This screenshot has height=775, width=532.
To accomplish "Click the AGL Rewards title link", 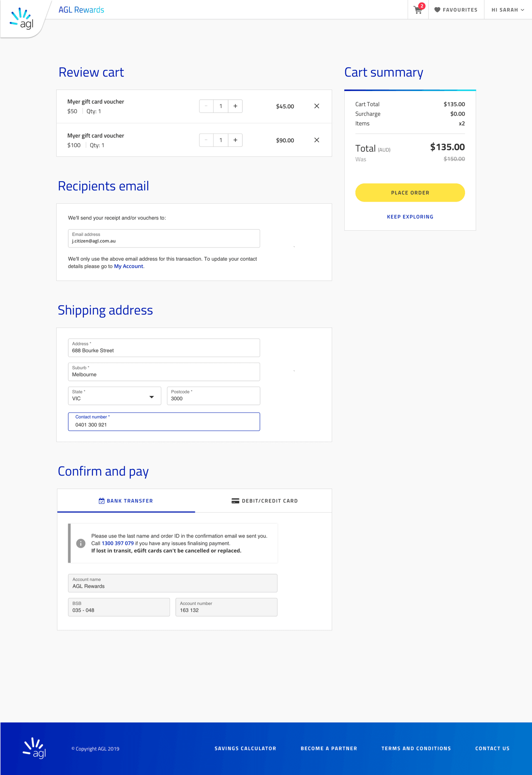I will [x=81, y=10].
